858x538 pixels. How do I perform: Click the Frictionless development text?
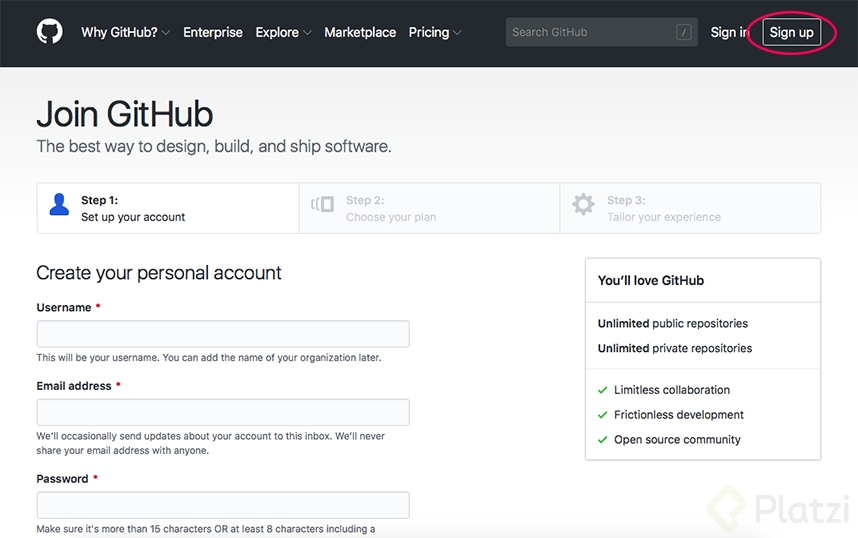point(679,415)
